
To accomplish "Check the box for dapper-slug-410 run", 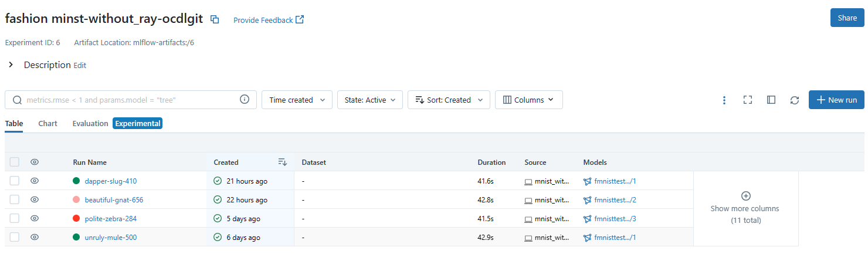I will pyautogui.click(x=15, y=181).
